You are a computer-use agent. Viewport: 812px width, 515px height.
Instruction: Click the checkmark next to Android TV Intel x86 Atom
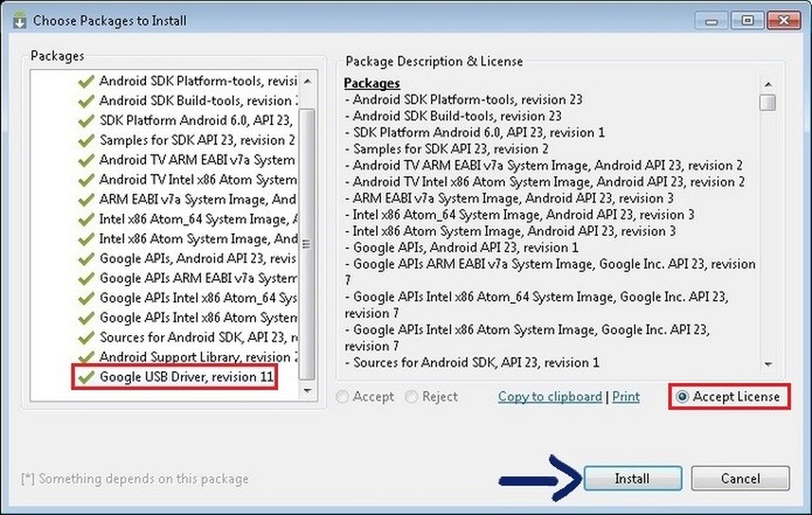(86, 180)
